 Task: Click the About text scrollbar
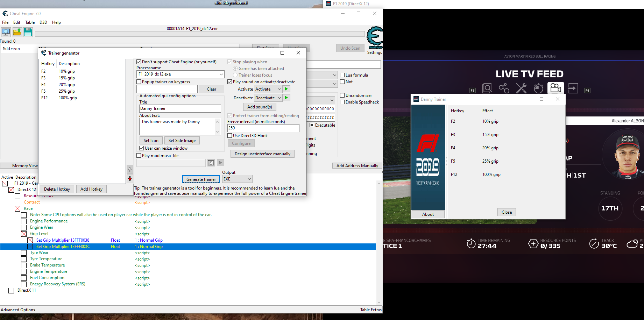[x=218, y=127]
